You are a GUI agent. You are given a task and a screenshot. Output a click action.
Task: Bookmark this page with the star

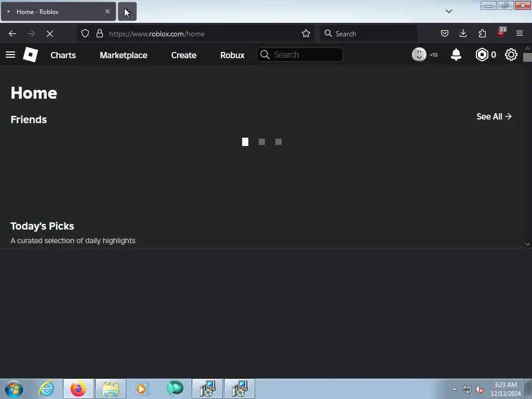point(305,34)
